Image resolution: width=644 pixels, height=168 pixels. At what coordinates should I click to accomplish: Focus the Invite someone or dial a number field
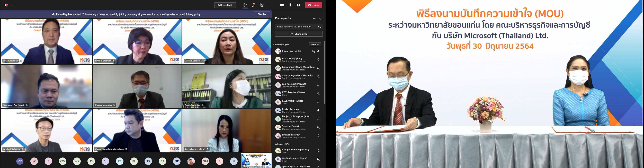pyautogui.click(x=299, y=27)
